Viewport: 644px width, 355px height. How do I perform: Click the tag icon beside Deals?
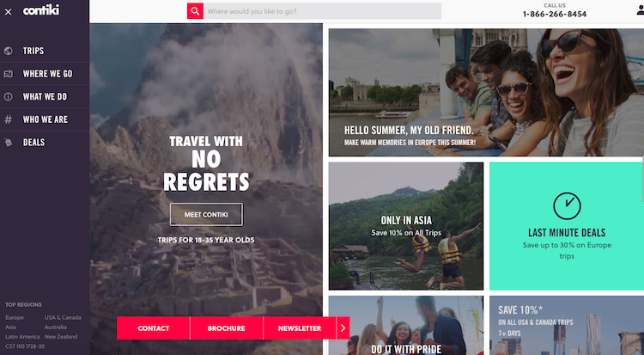tap(9, 143)
